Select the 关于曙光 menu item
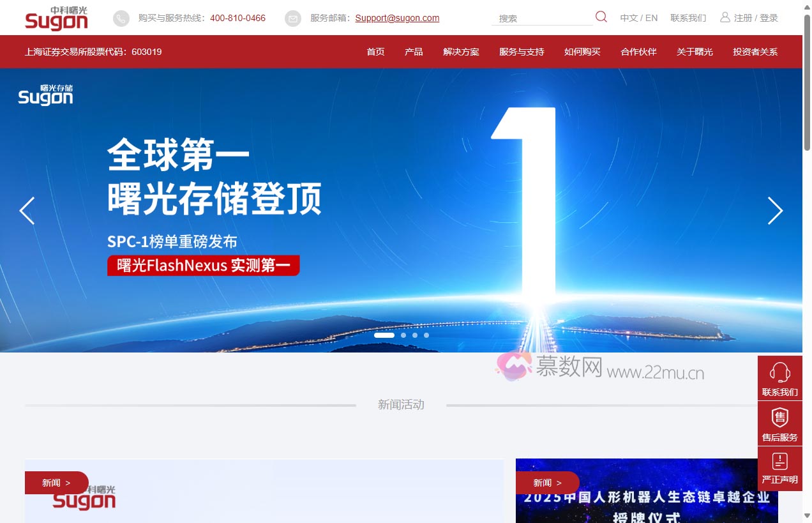The image size is (812, 523). coord(695,52)
